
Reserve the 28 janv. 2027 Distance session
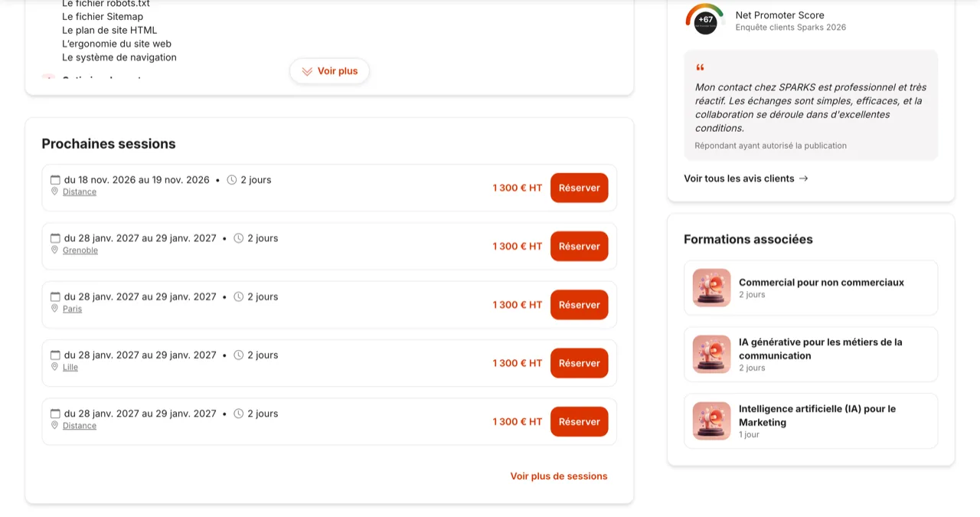(x=580, y=421)
